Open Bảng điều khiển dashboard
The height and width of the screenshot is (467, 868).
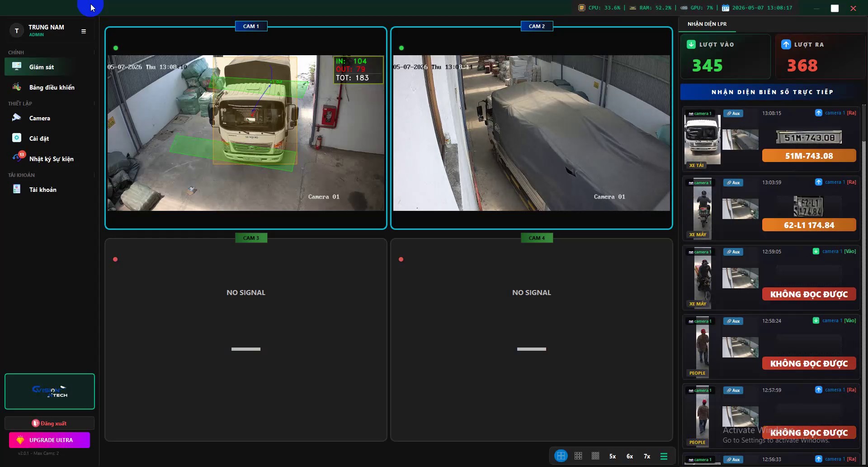pyautogui.click(x=49, y=87)
